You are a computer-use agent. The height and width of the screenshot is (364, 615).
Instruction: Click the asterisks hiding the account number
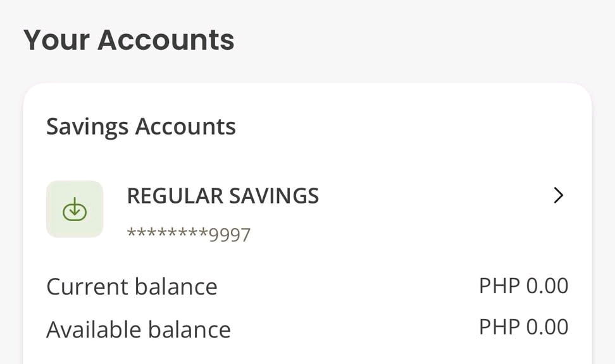[x=168, y=233]
